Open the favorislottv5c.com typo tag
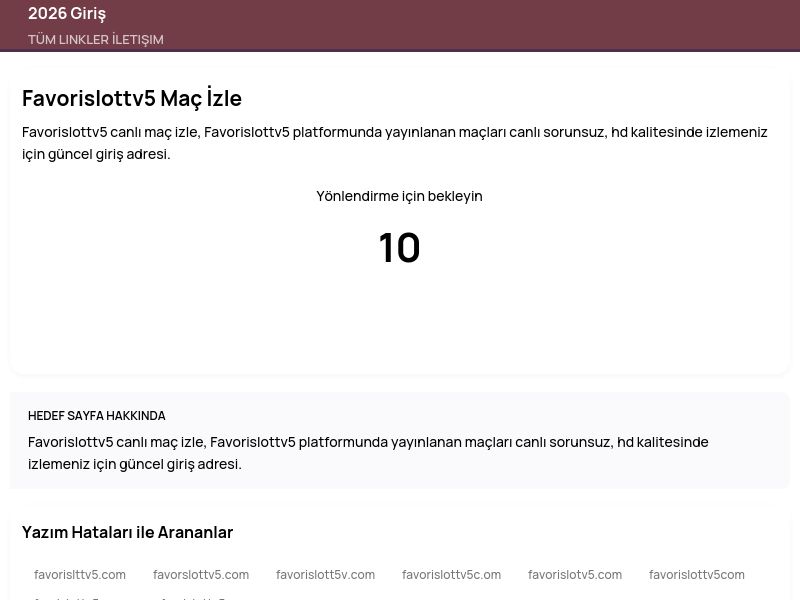This screenshot has width=800, height=600. click(x=451, y=574)
